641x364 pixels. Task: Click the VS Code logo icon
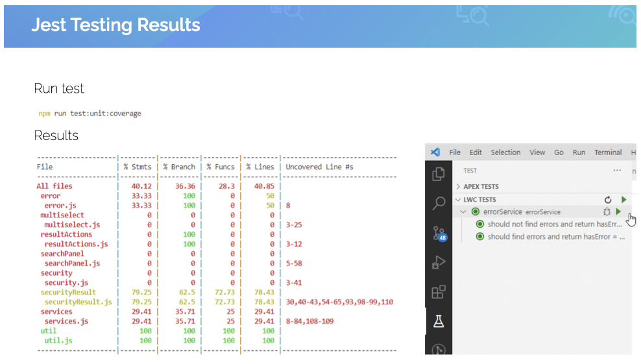click(435, 152)
